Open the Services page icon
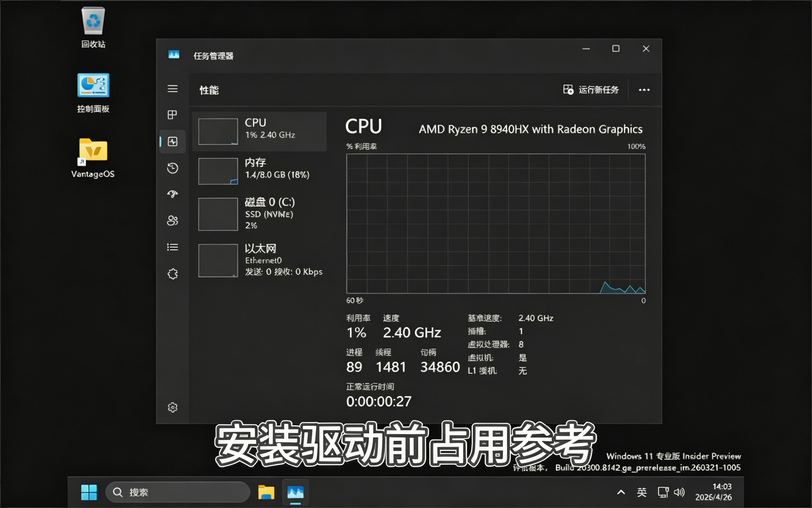Screen dimensions: 812x508 pyautogui.click(x=173, y=274)
